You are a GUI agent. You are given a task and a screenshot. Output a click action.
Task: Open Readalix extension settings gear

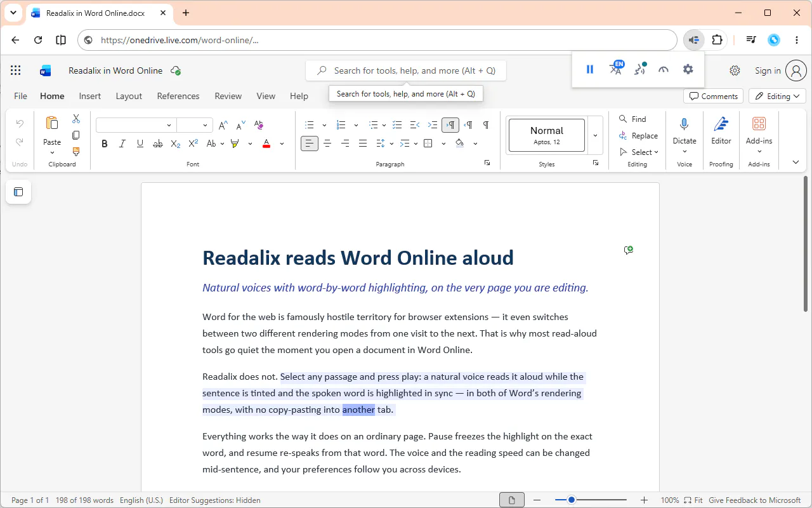coord(688,70)
